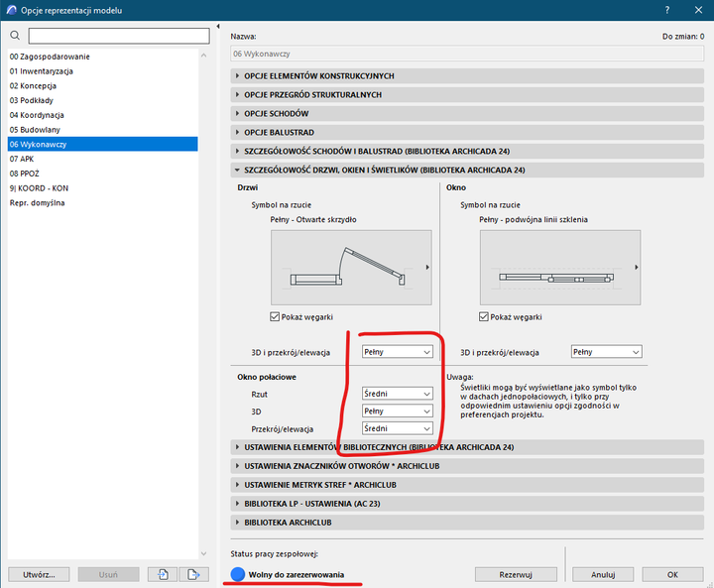
Task: Close the Opcje reprezentacji modelu dialog
Action: 698,10
